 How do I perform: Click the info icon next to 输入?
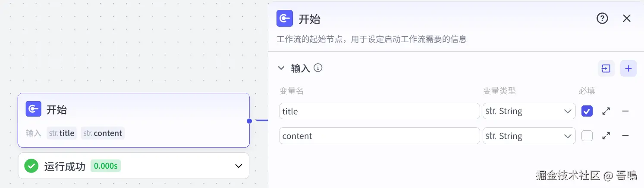tap(318, 68)
